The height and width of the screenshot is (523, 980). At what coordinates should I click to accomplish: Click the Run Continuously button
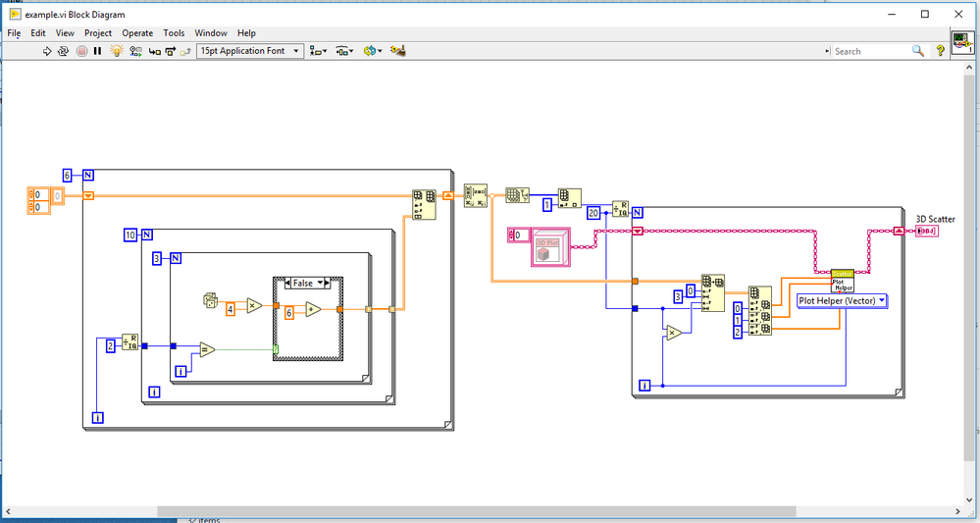pos(63,51)
